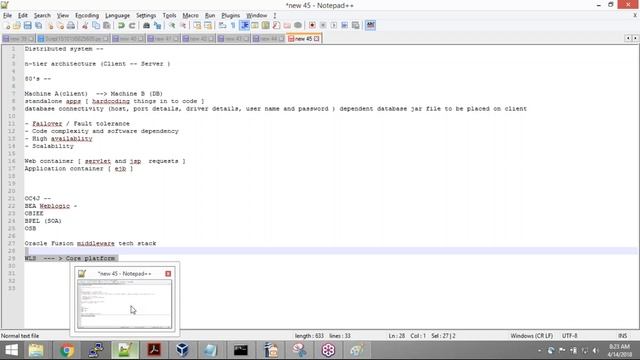Toggle Word wrap in toolbar
Viewport: 640px width, 360px height.
[x=222, y=25]
